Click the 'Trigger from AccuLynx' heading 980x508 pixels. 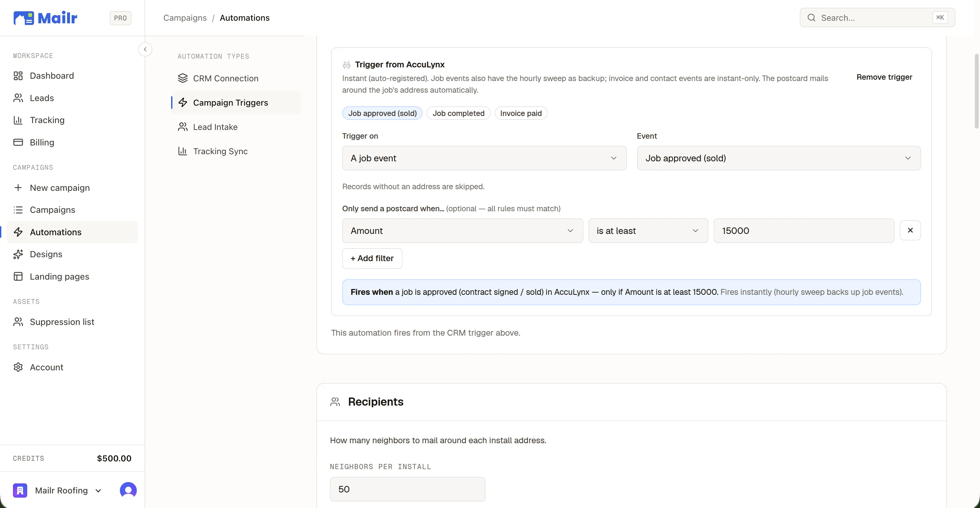400,65
